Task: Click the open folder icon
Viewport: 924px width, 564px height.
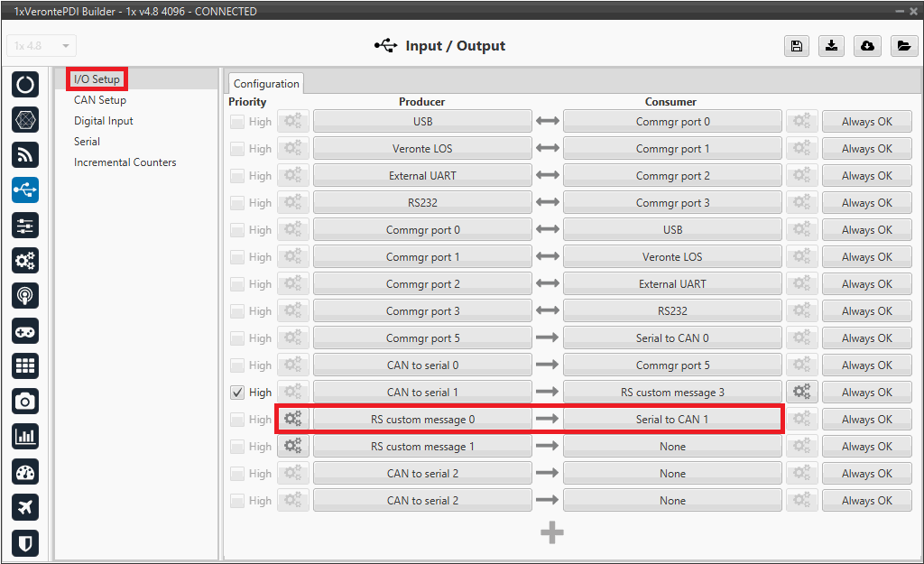Action: 902,46
